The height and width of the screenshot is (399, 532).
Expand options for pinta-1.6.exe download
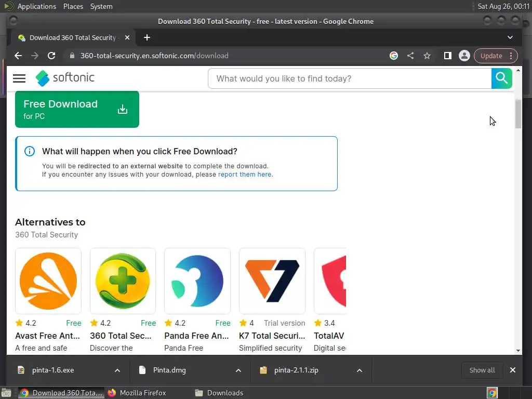click(x=117, y=370)
